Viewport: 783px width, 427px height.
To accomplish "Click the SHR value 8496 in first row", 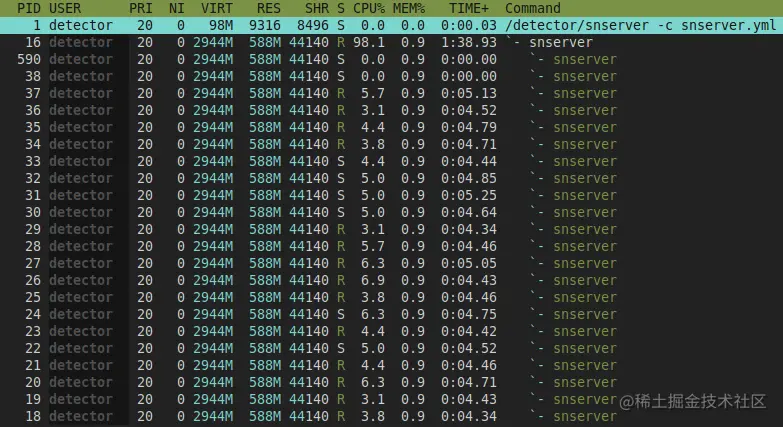I will point(313,25).
